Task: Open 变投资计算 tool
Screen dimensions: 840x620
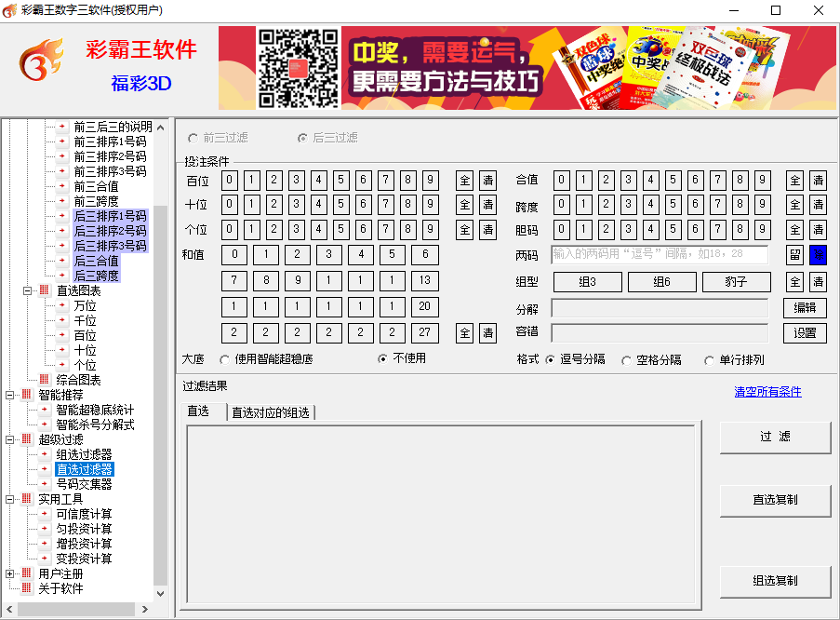Action: point(84,559)
